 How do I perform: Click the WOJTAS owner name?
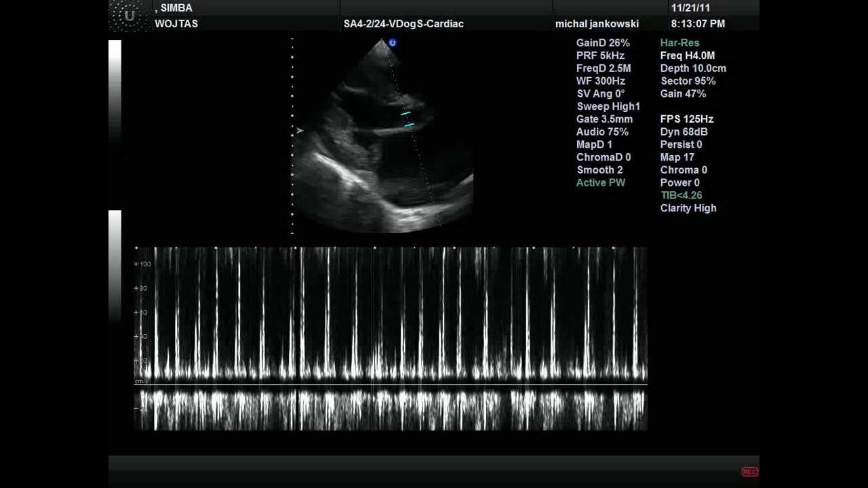tap(176, 24)
